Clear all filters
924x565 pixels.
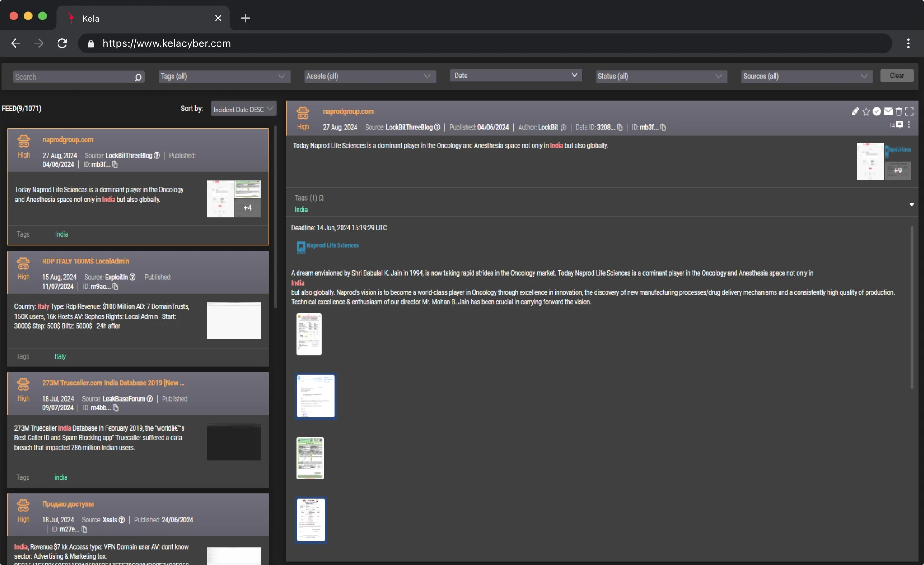pyautogui.click(x=897, y=76)
